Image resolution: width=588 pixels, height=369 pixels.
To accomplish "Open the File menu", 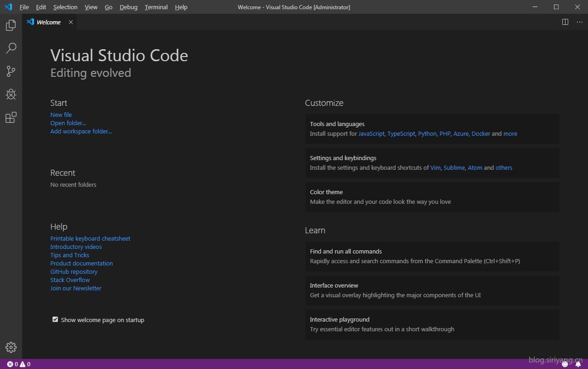I will pyautogui.click(x=24, y=7).
